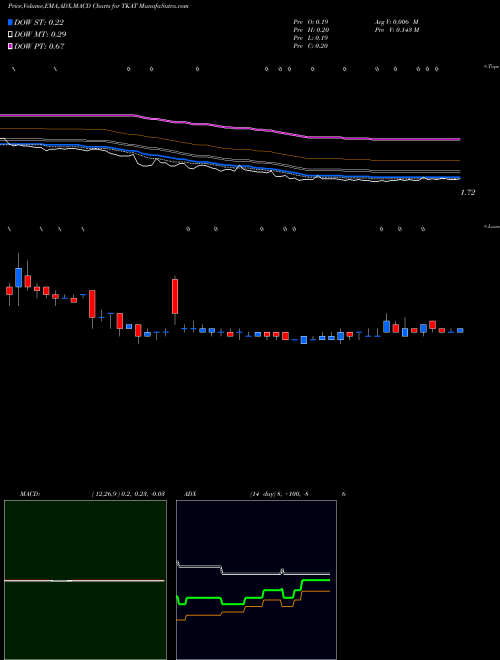The height and width of the screenshot is (660, 500).
Task: Click the tall red candlestick in the middle
Action: pos(175,296)
